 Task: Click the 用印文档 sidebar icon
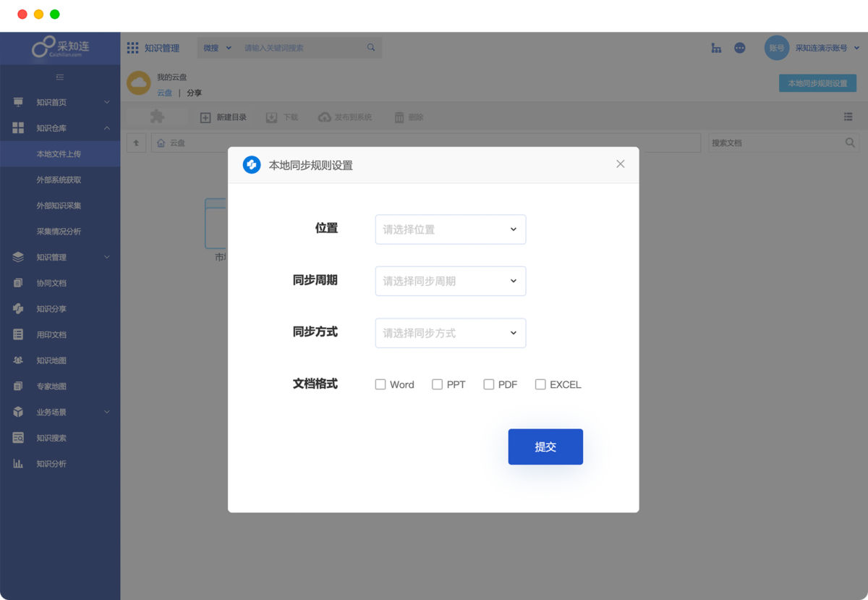(18, 334)
